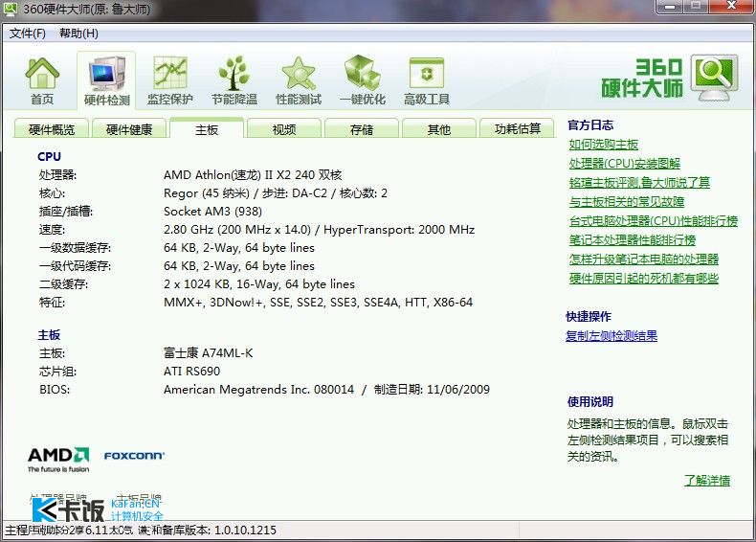Click the 使用说明 heading
Viewport: 756px width, 542px height.
point(590,401)
